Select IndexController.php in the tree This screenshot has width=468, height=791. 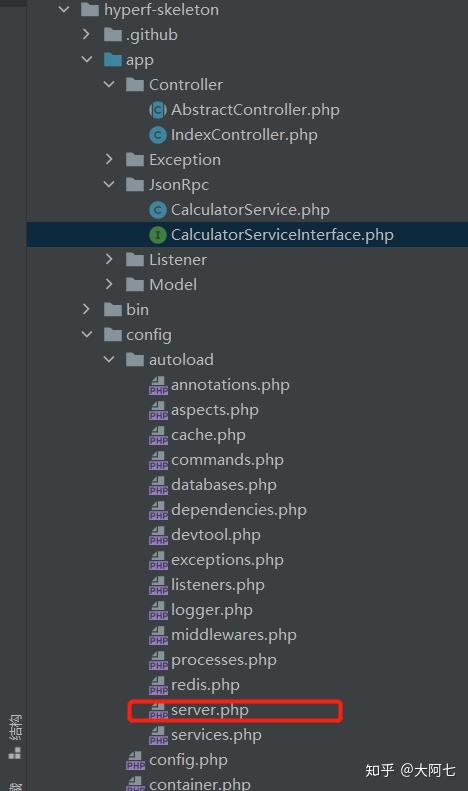[244, 135]
